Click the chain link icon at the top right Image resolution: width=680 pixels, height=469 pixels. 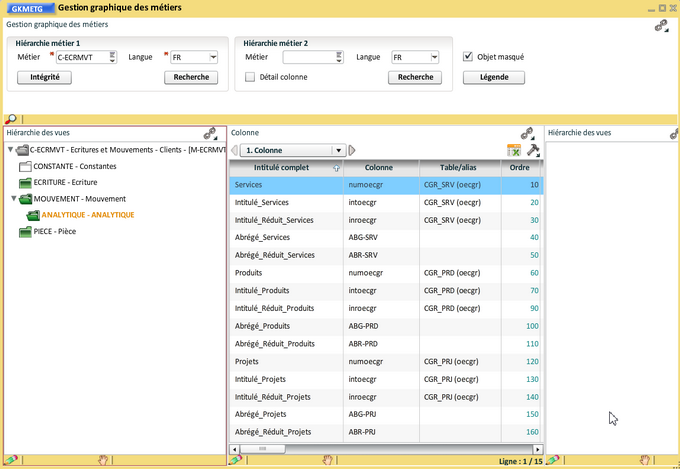pos(661,27)
